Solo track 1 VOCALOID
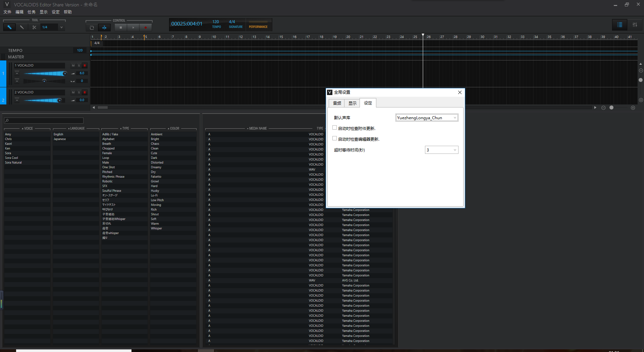 pyautogui.click(x=79, y=65)
